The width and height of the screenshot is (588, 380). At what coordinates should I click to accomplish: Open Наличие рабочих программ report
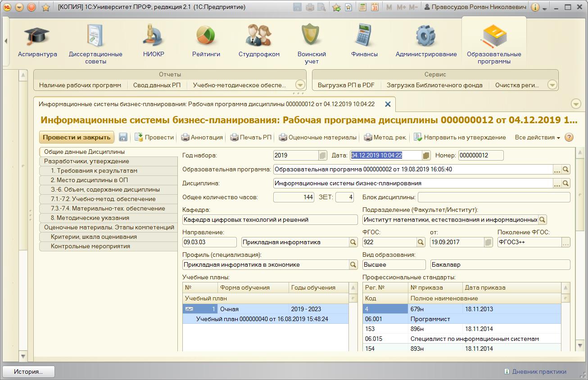pyautogui.click(x=80, y=85)
